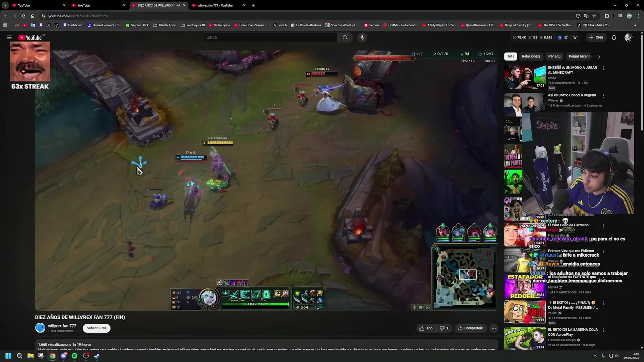
Task: Open the willyrex fan 777 channel avatar
Action: 40,328
